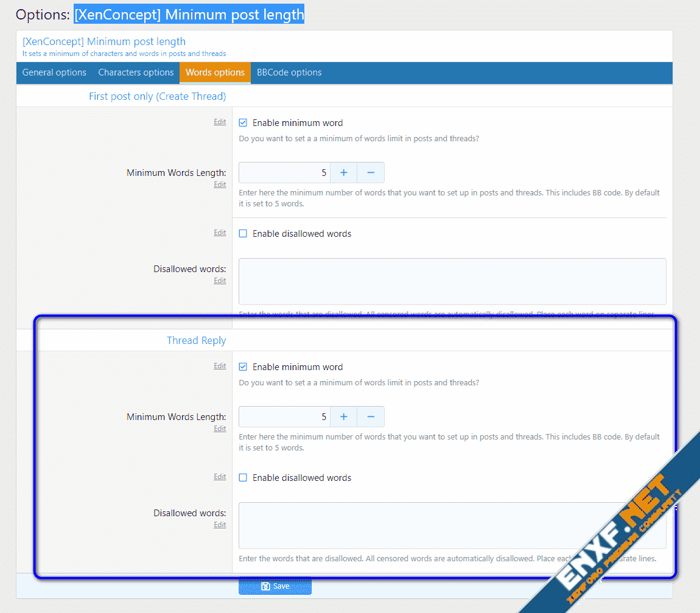This screenshot has height=613, width=700.
Task: Open the Characters options tab
Action: (x=136, y=72)
